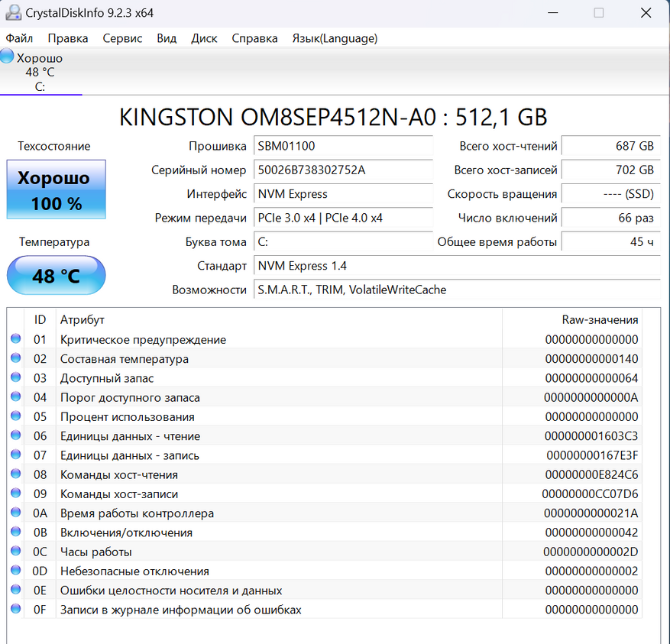Screen dimensions: 670x644
Task: Click the 66 раз power-on count value
Action: (x=611, y=218)
